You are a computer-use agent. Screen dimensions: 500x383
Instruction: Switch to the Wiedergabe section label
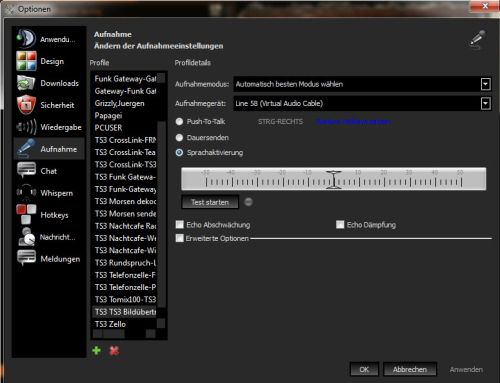pos(61,127)
